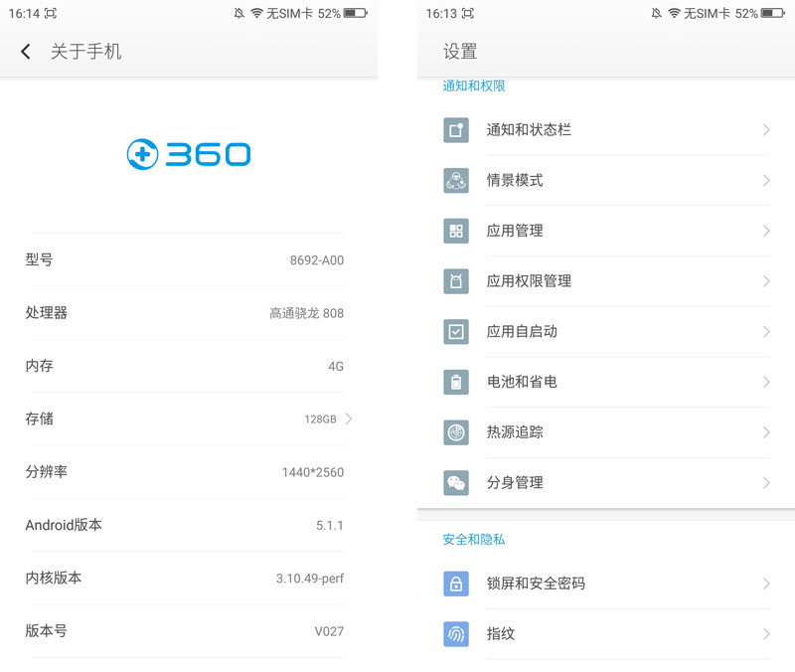Open 通知和状态栏 notification settings icon
The width and height of the screenshot is (795, 672).
[x=455, y=129]
